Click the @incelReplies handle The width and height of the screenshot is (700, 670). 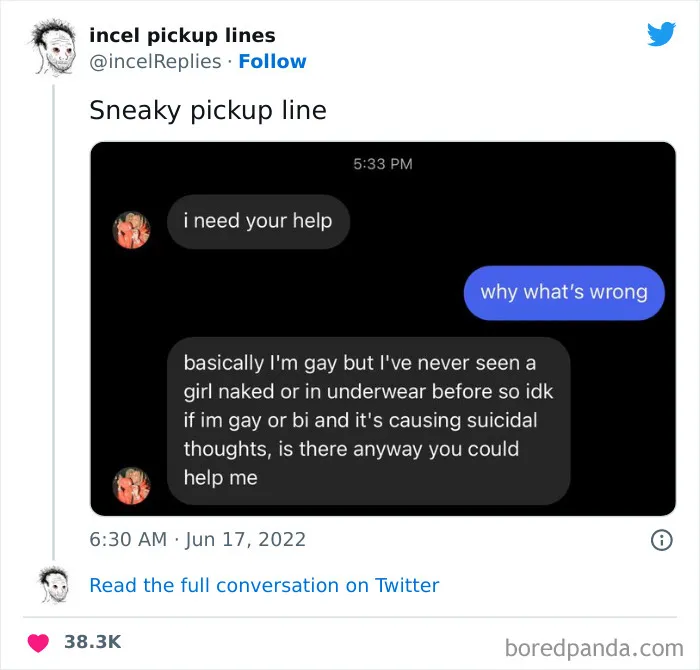(155, 62)
